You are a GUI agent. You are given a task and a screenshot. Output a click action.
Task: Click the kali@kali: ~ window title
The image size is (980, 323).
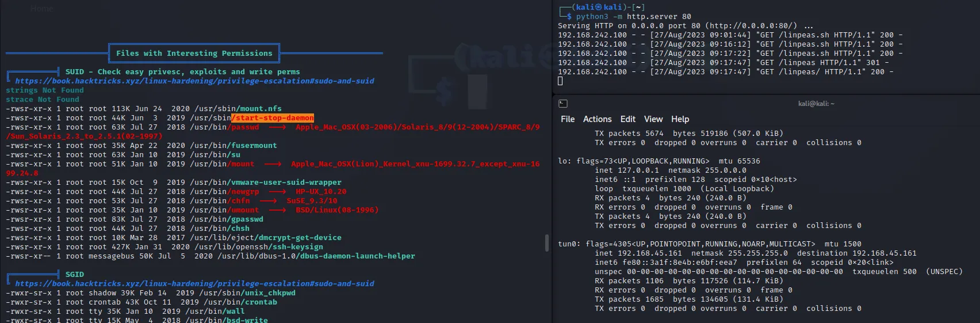[x=816, y=104]
